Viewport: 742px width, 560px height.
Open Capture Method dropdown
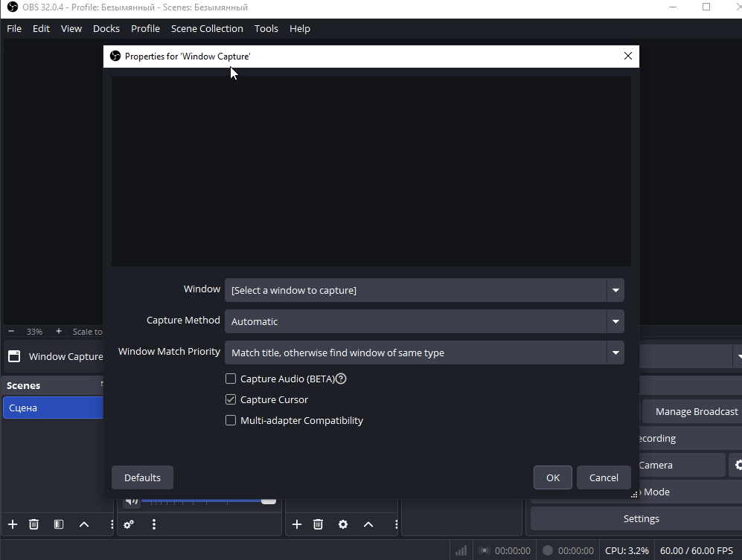(x=424, y=321)
